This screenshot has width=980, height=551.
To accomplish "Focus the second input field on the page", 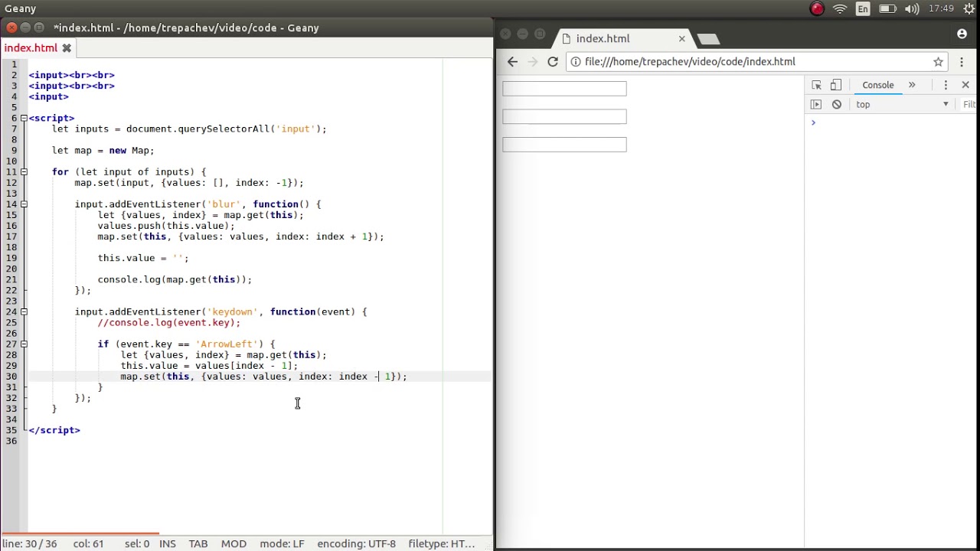I will 564,116.
